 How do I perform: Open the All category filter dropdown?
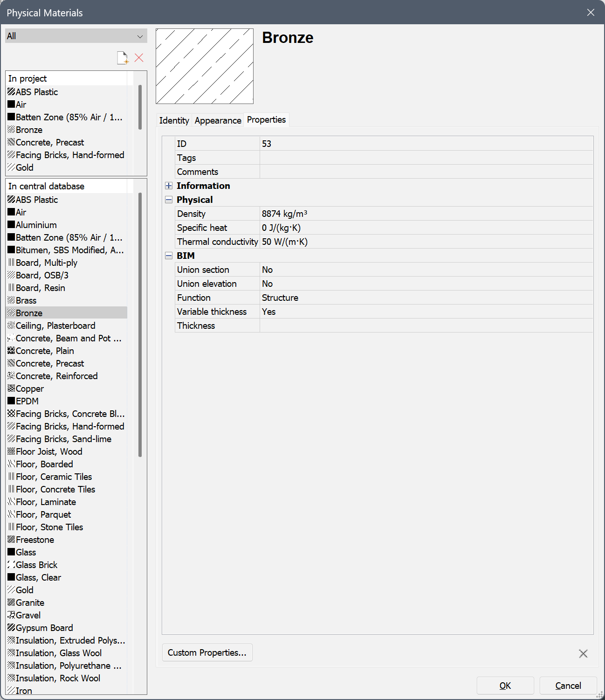pyautogui.click(x=76, y=36)
